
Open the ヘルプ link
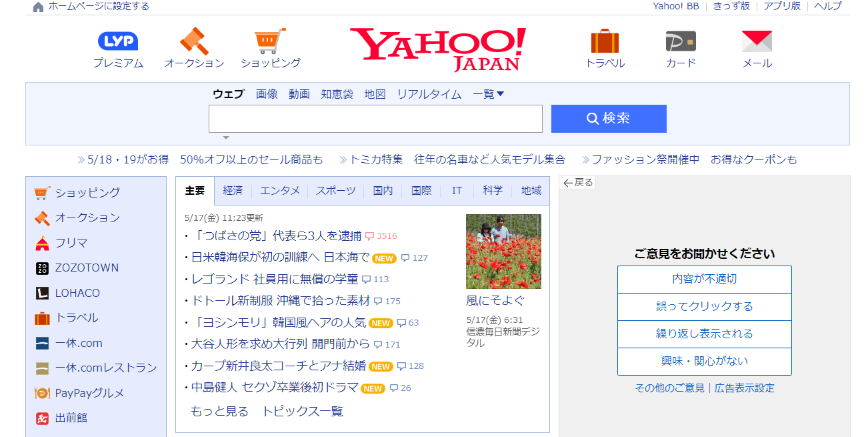[828, 6]
